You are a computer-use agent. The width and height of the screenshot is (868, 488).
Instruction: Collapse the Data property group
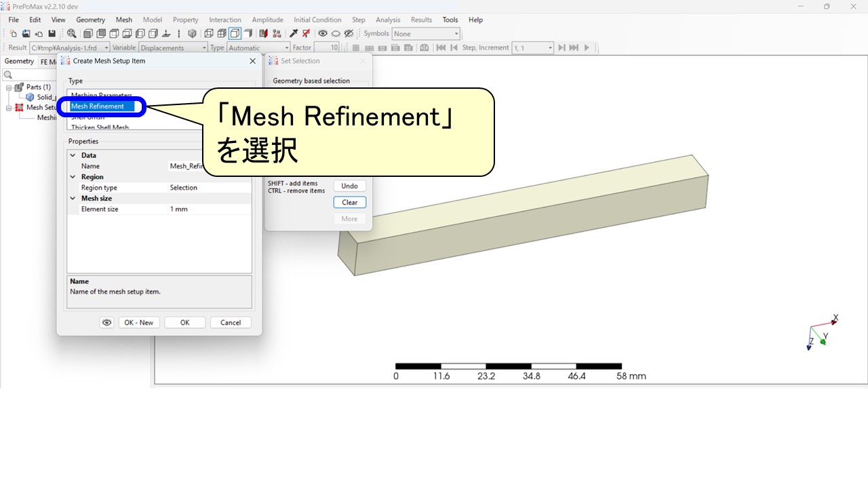click(x=73, y=155)
